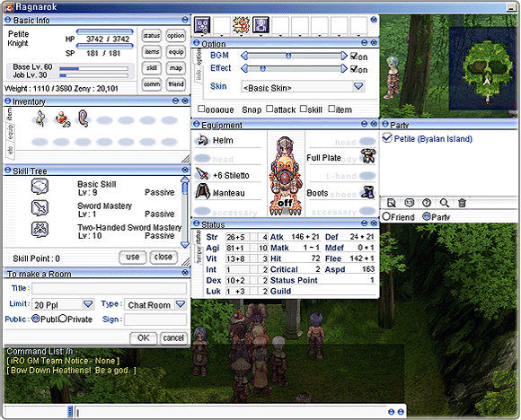Click OK in To make a Room
521x420 pixels.
(x=144, y=338)
